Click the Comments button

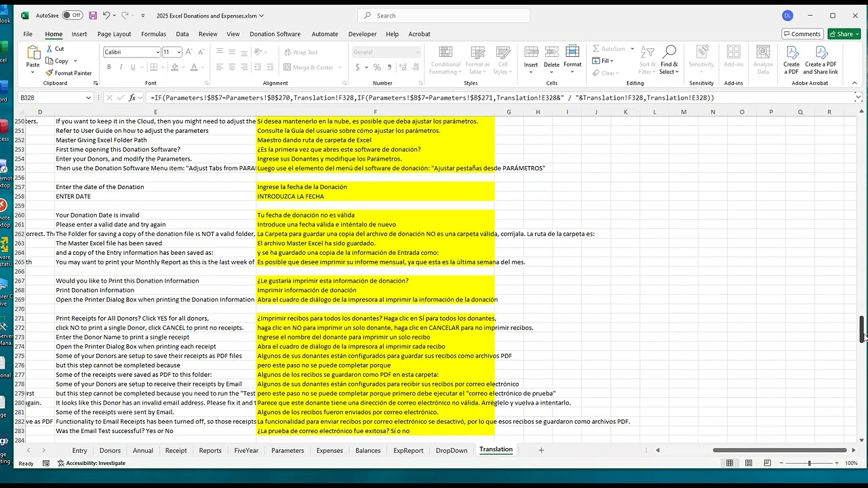(x=802, y=34)
